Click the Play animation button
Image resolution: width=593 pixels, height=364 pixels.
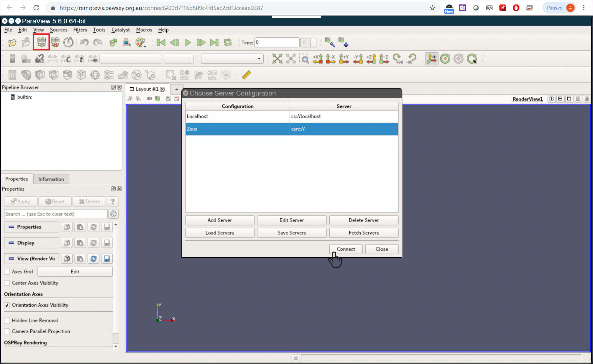point(188,42)
